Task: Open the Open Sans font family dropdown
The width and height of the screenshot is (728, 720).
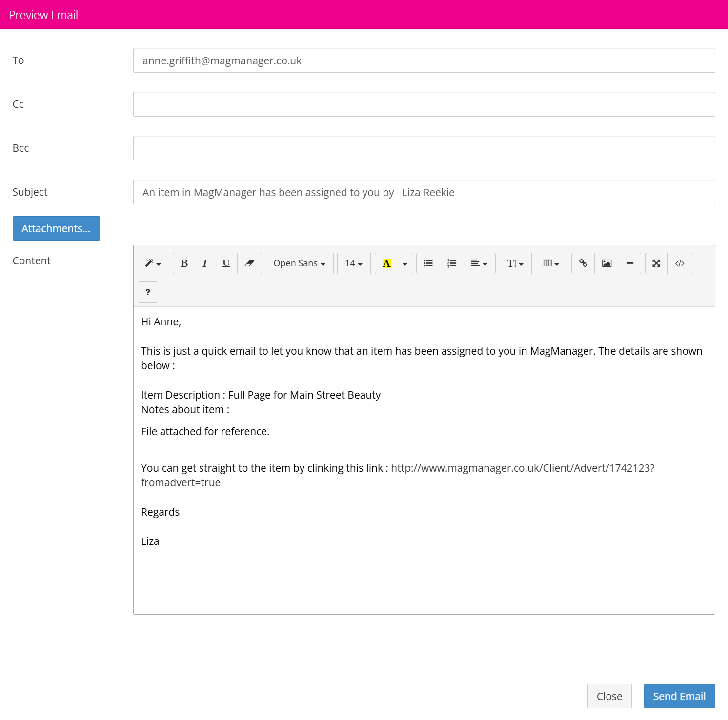Action: tap(300, 263)
